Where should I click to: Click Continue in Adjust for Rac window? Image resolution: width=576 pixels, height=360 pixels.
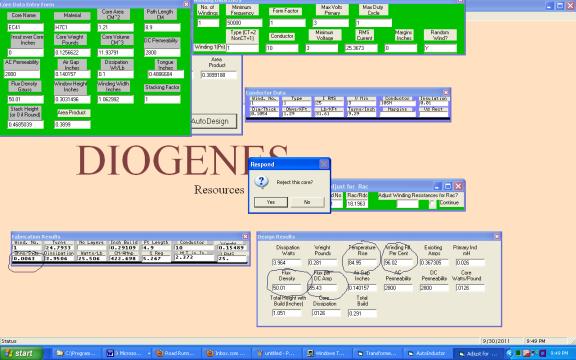[x=449, y=203]
